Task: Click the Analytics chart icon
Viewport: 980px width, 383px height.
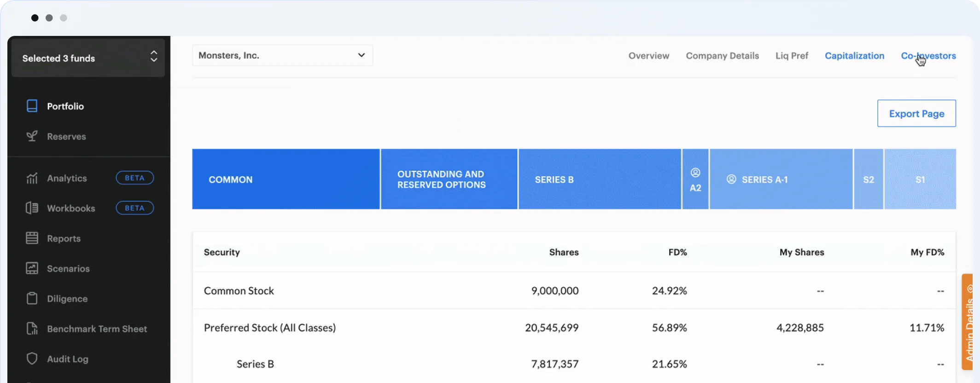Action: (32, 178)
